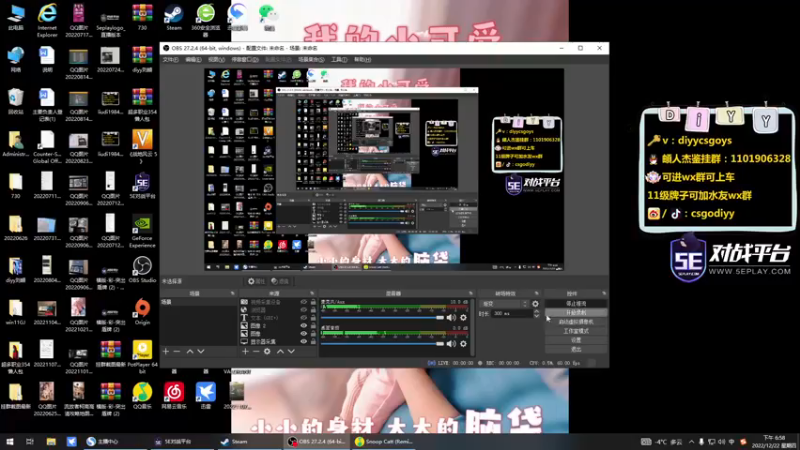
Task: Toggle the lock on the 图像 2 source
Action: 313,326
